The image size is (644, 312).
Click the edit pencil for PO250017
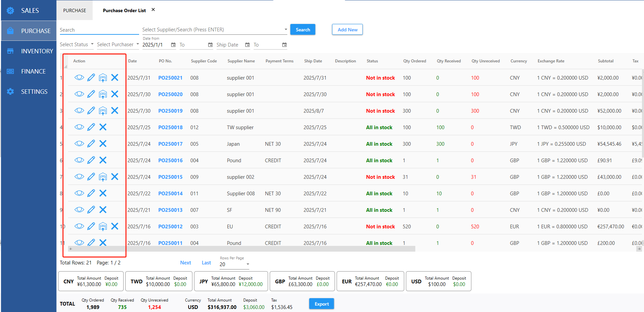pos(91,144)
